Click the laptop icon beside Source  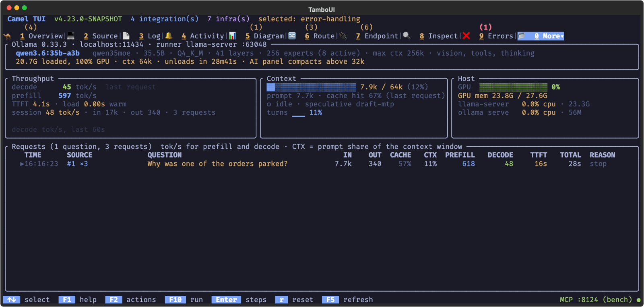71,36
